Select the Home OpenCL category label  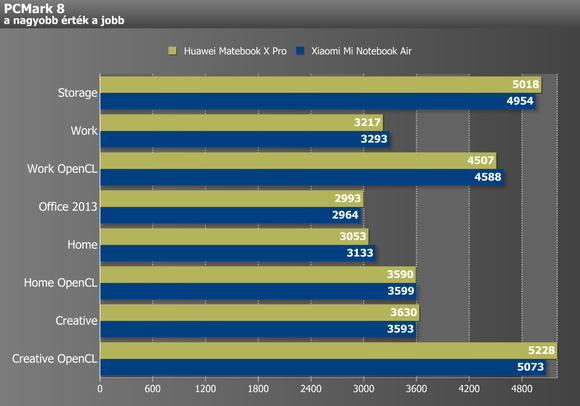pyautogui.click(x=61, y=283)
